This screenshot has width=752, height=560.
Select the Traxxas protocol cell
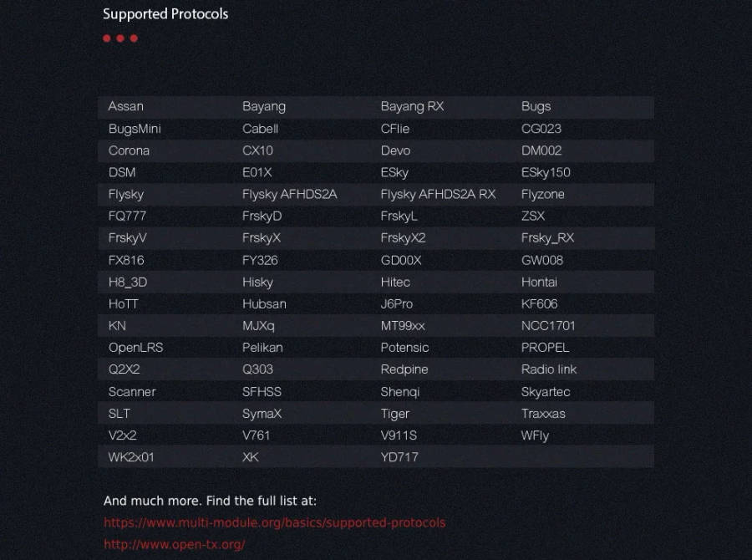coord(543,414)
